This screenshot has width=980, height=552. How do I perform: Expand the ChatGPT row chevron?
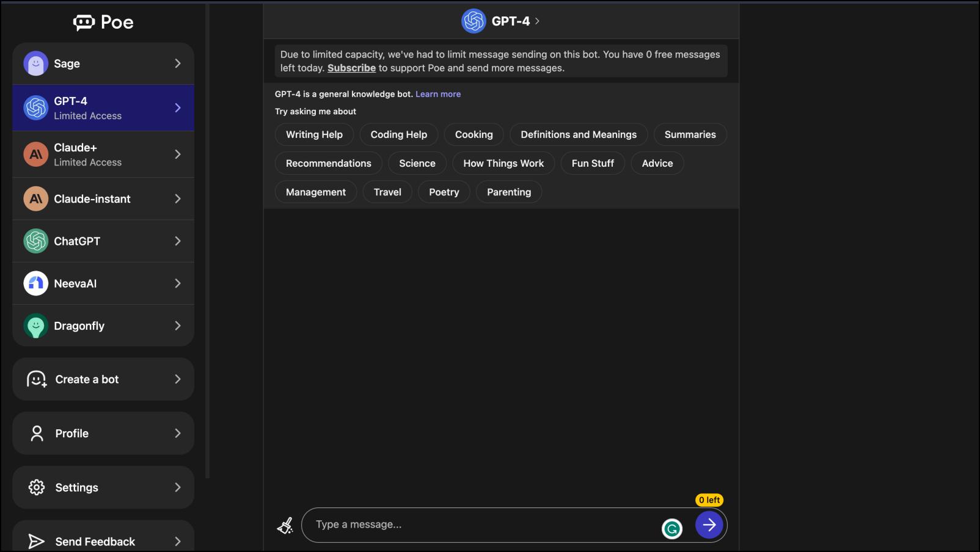click(178, 241)
